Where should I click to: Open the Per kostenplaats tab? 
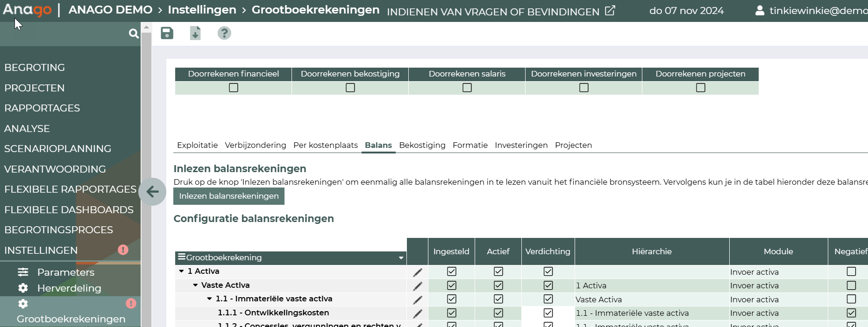click(326, 145)
